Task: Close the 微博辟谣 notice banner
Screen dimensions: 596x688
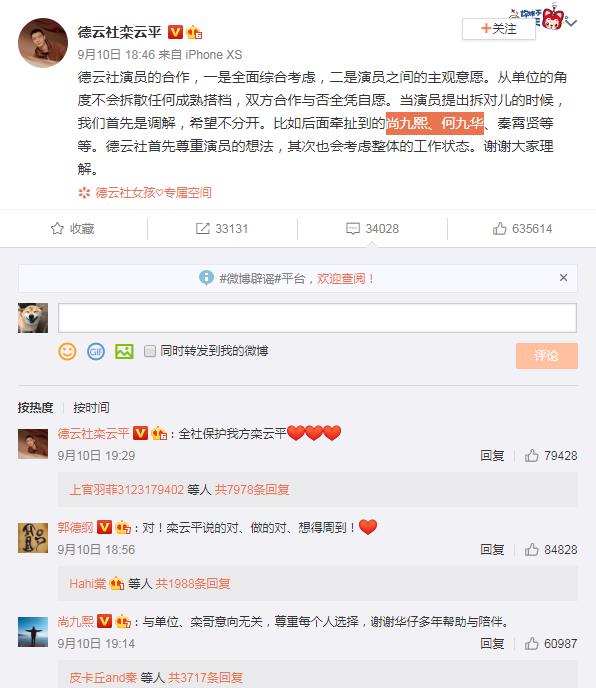Action: tap(564, 278)
